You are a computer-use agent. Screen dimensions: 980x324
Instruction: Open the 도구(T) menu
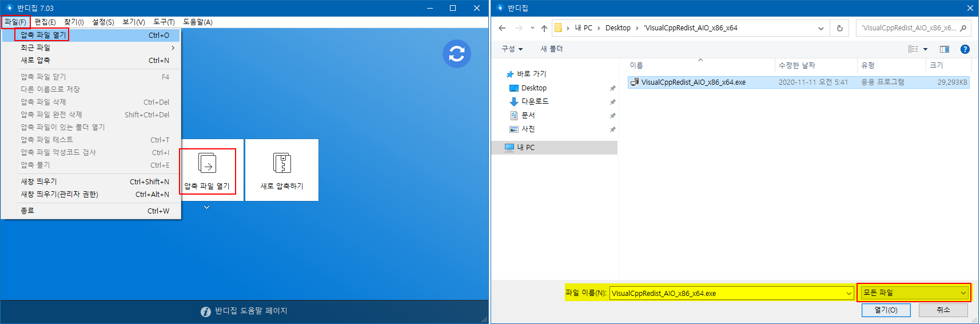tap(164, 22)
